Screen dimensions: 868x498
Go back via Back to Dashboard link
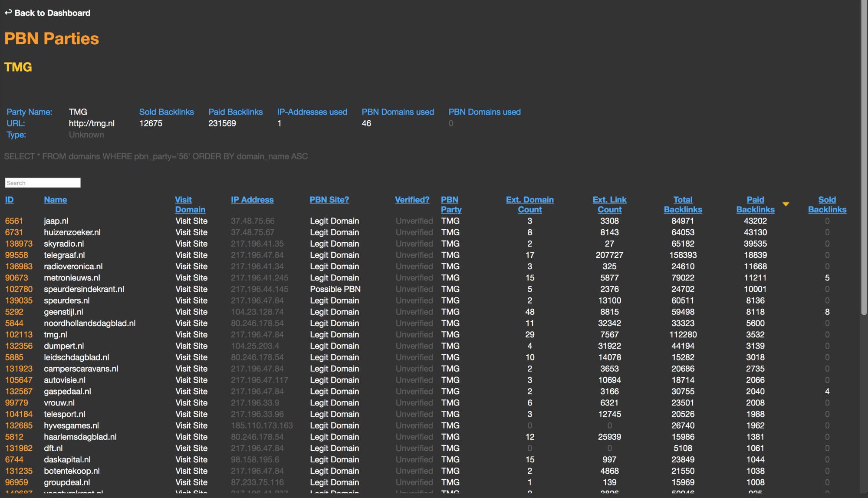click(x=52, y=13)
